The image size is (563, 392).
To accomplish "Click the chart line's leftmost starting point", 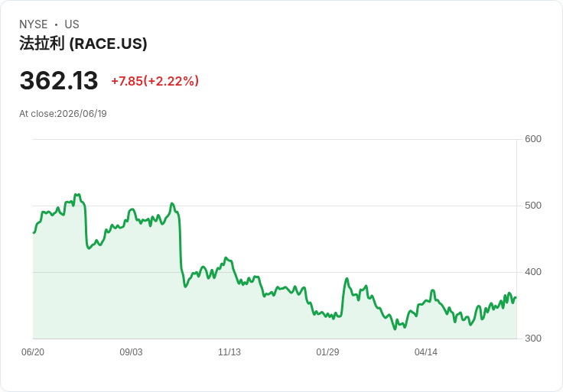I will pyautogui.click(x=34, y=233).
